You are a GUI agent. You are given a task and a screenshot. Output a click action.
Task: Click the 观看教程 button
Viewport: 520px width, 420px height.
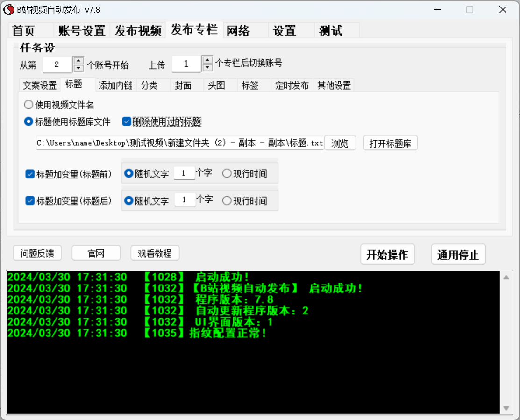155,253
